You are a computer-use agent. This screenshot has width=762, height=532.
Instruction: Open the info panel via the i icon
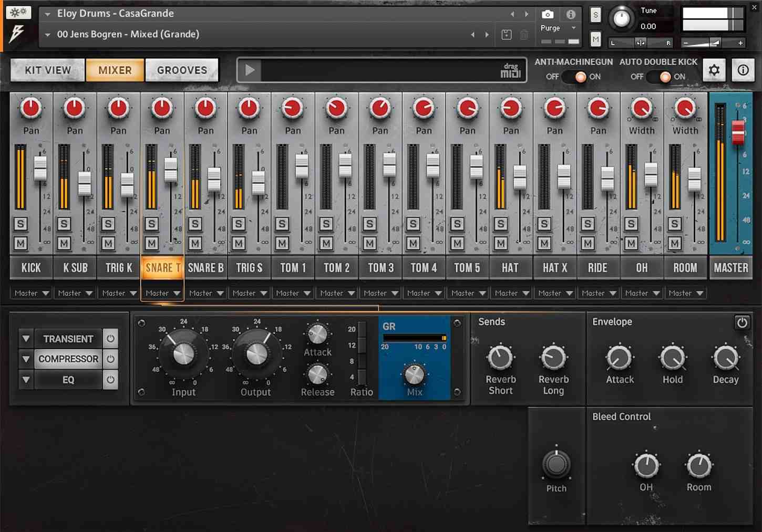571,14
